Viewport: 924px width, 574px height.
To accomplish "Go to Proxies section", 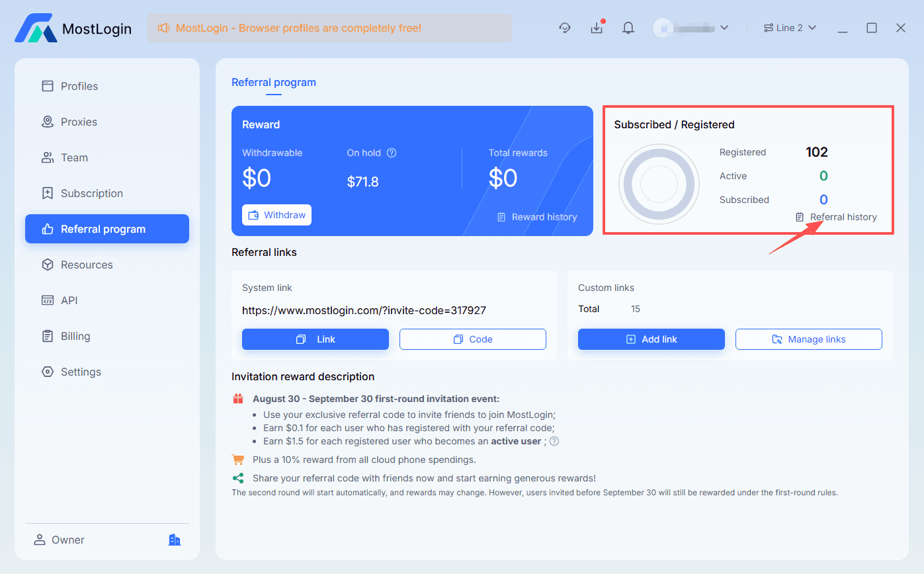I will pos(107,122).
